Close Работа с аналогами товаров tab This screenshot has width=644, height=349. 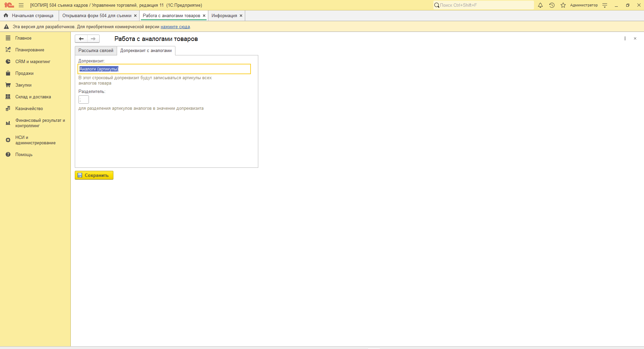[204, 16]
